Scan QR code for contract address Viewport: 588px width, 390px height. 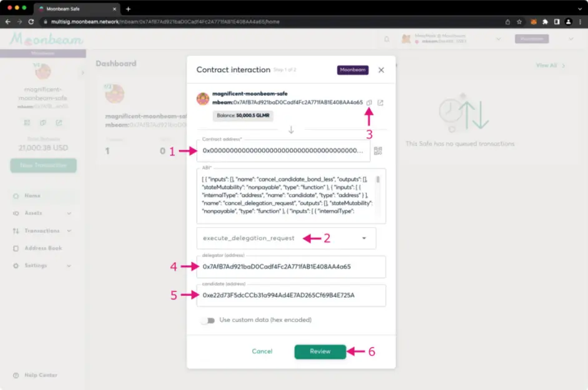click(378, 151)
